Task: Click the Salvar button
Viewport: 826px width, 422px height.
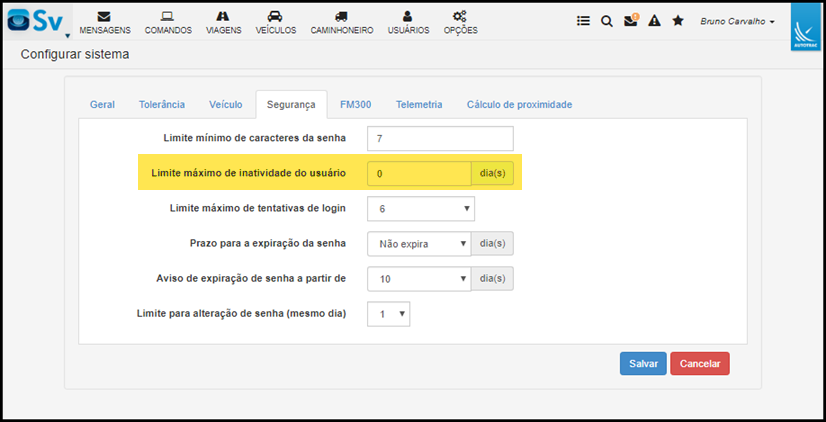Action: coord(643,364)
